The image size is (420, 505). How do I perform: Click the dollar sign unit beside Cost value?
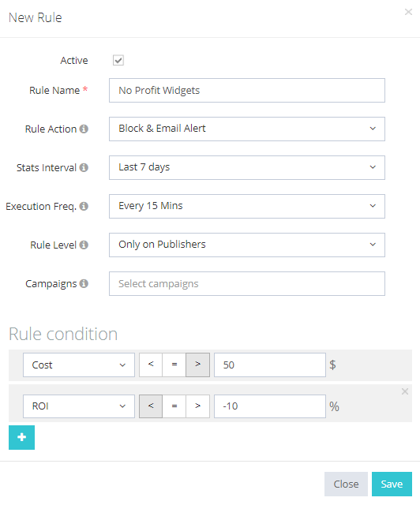click(332, 365)
